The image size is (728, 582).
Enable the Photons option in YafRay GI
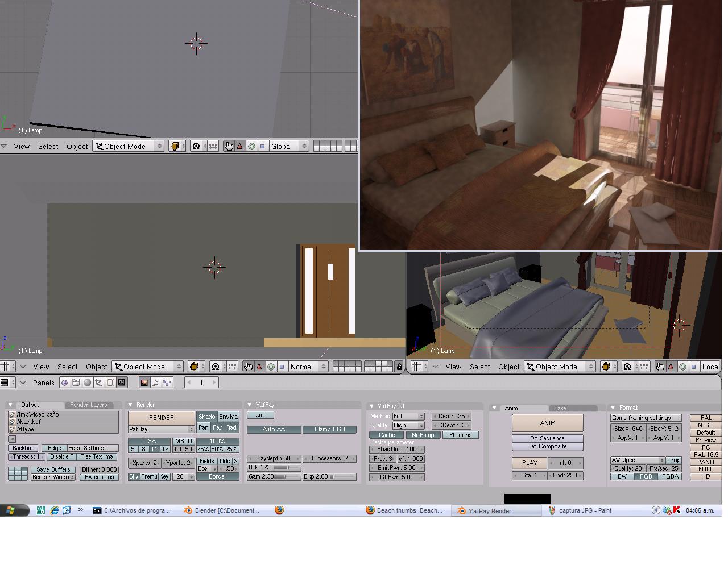(460, 435)
